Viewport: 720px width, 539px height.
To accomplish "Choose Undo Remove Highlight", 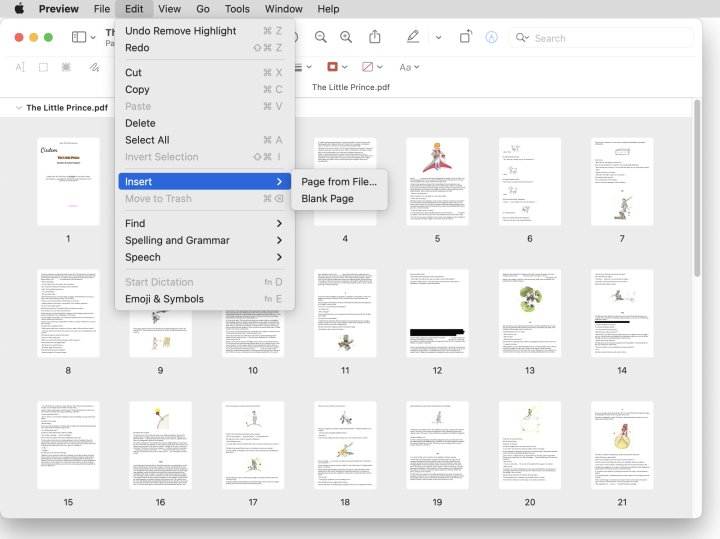I will 204,31.
